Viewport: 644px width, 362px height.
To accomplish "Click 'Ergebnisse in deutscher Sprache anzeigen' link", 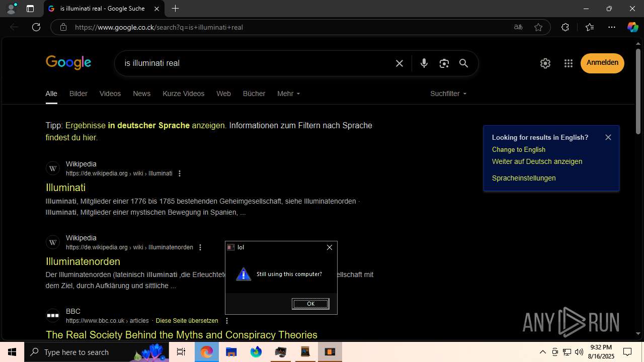I will [145, 125].
